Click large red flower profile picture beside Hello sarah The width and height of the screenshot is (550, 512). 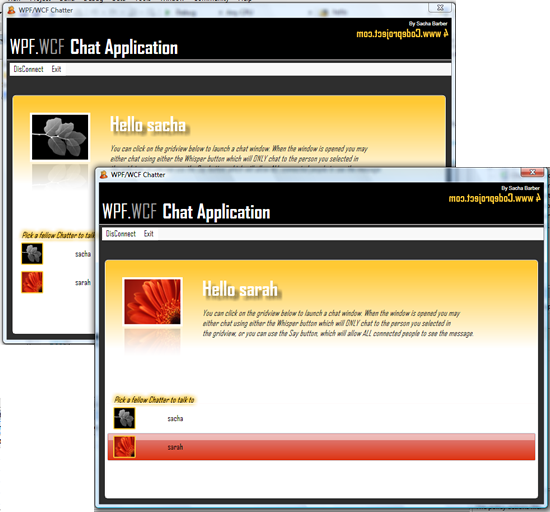(152, 302)
